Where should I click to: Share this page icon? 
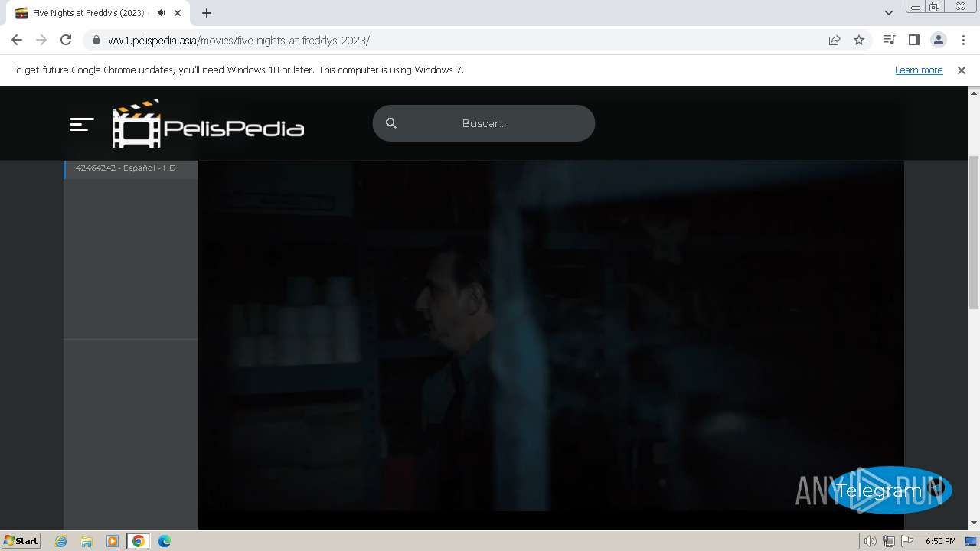tap(835, 40)
